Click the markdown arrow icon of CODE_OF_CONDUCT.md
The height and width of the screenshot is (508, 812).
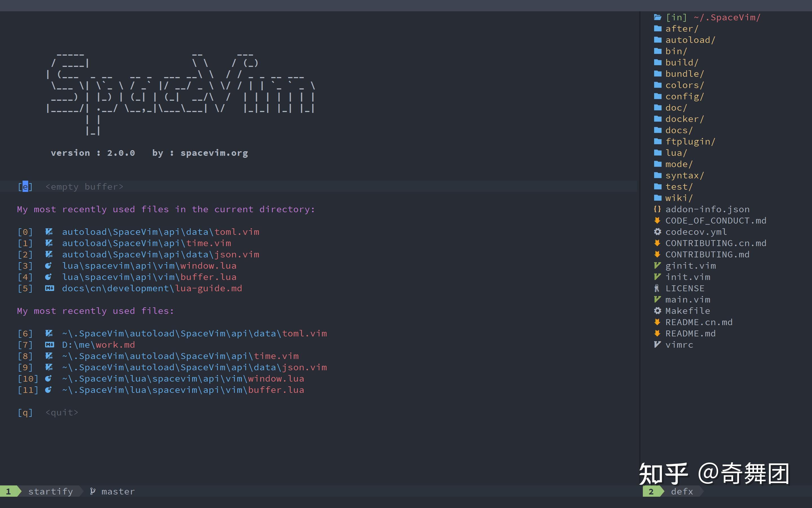(x=657, y=220)
